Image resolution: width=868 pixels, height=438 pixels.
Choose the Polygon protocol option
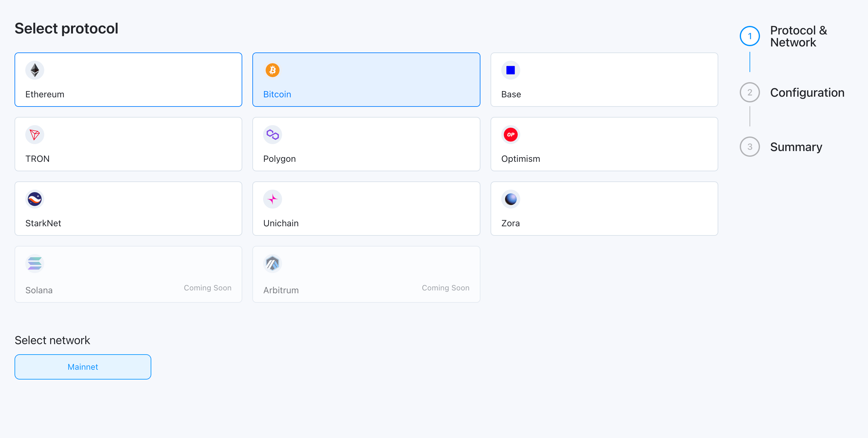366,144
